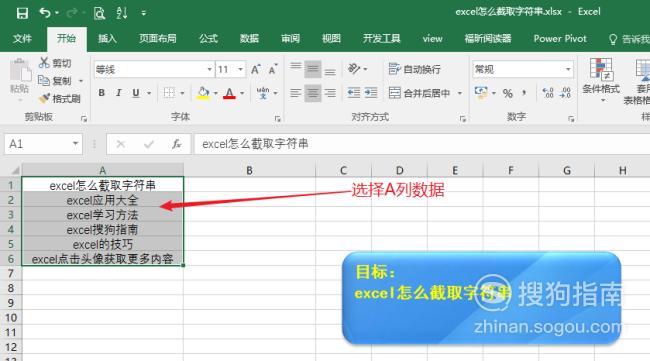
Task: Open the Alignment group dialog launcher
Action: tap(463, 119)
